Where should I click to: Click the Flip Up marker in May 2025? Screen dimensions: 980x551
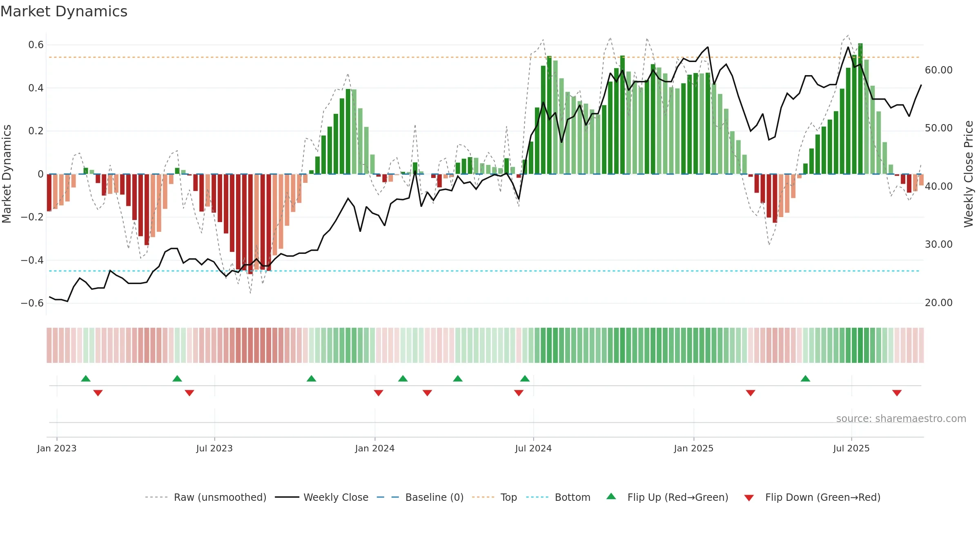pyautogui.click(x=806, y=378)
